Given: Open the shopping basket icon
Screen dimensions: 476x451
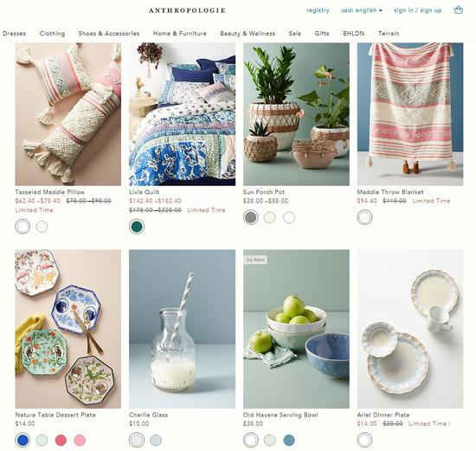Looking at the screenshot, I should pyautogui.click(x=458, y=10).
